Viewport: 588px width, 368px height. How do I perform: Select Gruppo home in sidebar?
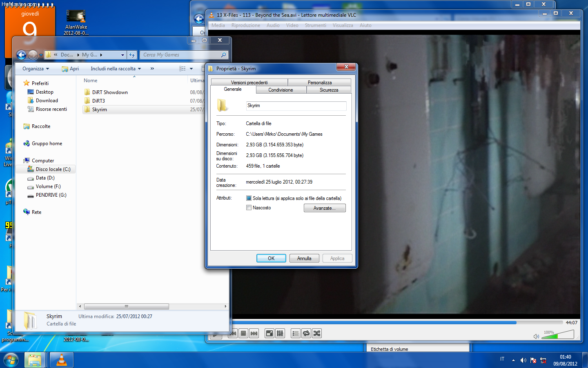pos(47,144)
